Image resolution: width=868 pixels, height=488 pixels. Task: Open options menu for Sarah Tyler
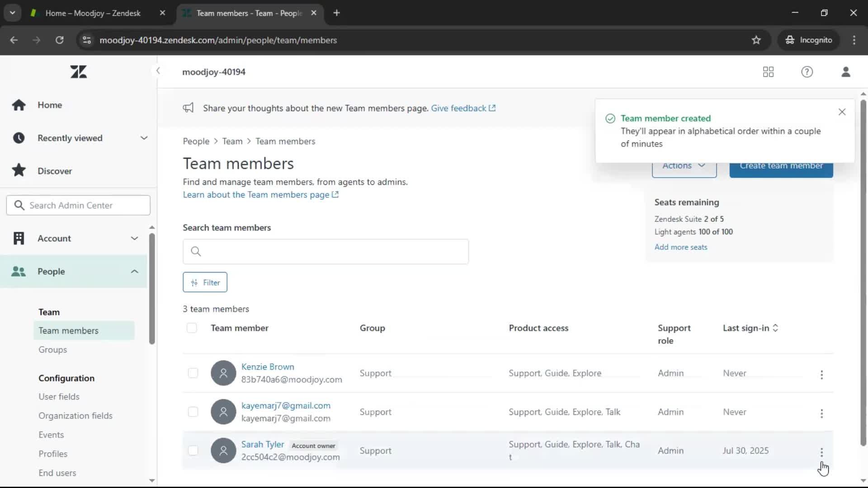821,452
